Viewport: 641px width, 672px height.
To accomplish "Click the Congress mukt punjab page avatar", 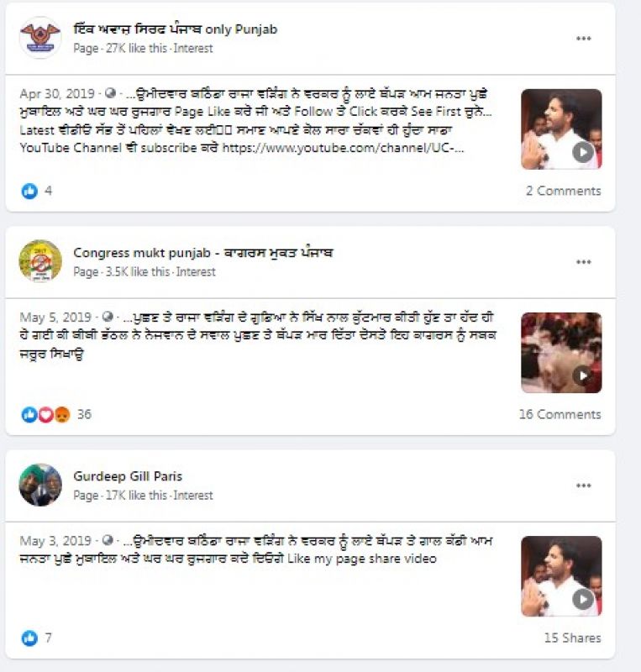I will [40, 261].
